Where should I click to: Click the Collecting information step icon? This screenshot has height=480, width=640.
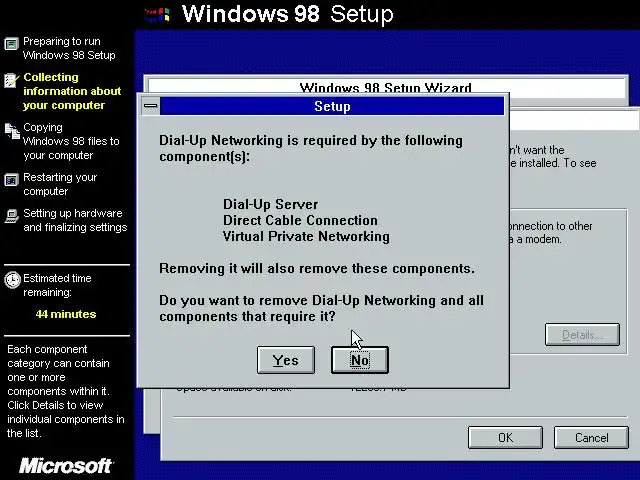(x=11, y=80)
